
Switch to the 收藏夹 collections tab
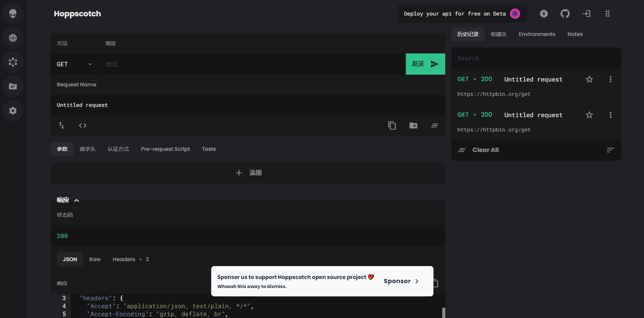pyautogui.click(x=499, y=34)
